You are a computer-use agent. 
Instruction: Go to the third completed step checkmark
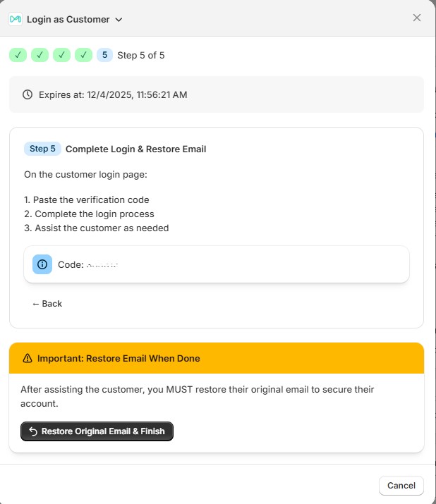(61, 55)
